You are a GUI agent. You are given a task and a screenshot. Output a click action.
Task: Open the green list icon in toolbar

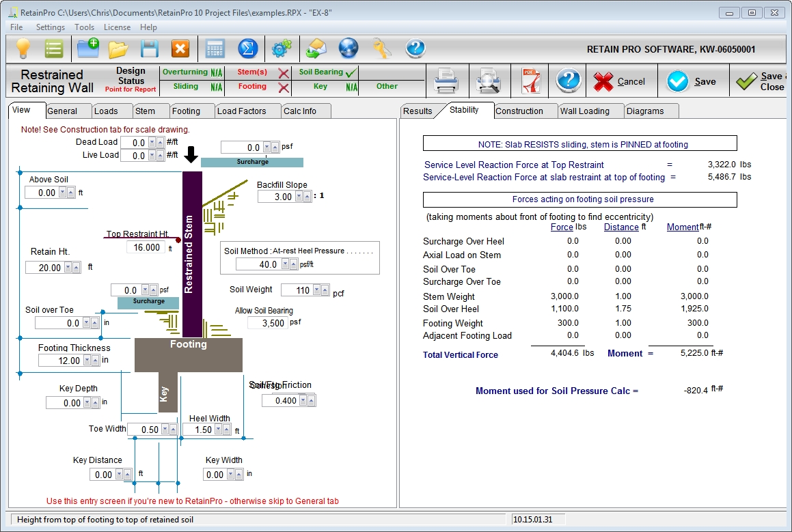[x=53, y=49]
